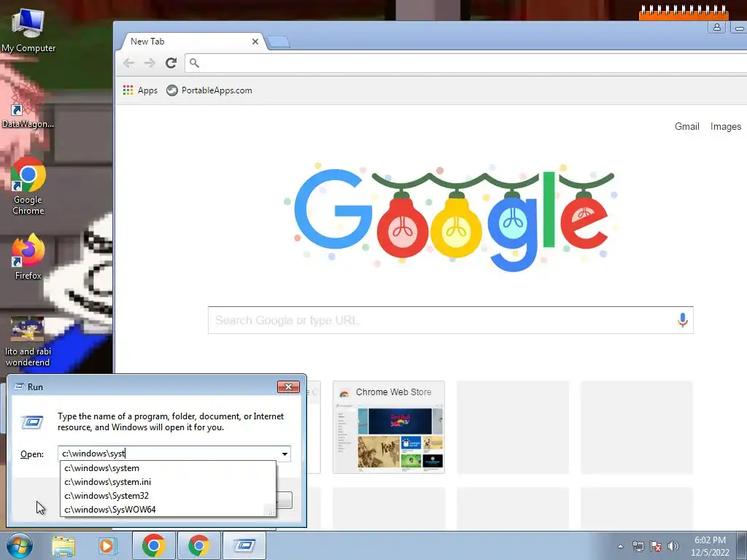Open Gmail link
747x560 pixels.
tap(686, 126)
